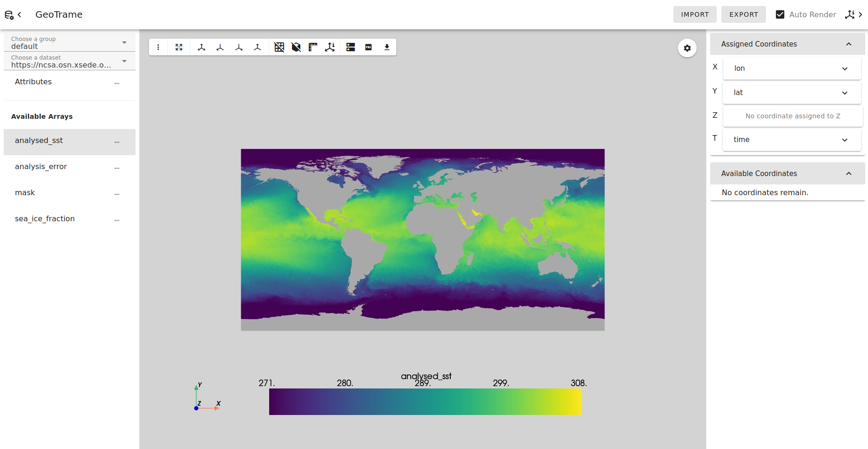This screenshot has width=868, height=449.
Task: Click the empty Z coordinate slot
Action: (x=793, y=116)
